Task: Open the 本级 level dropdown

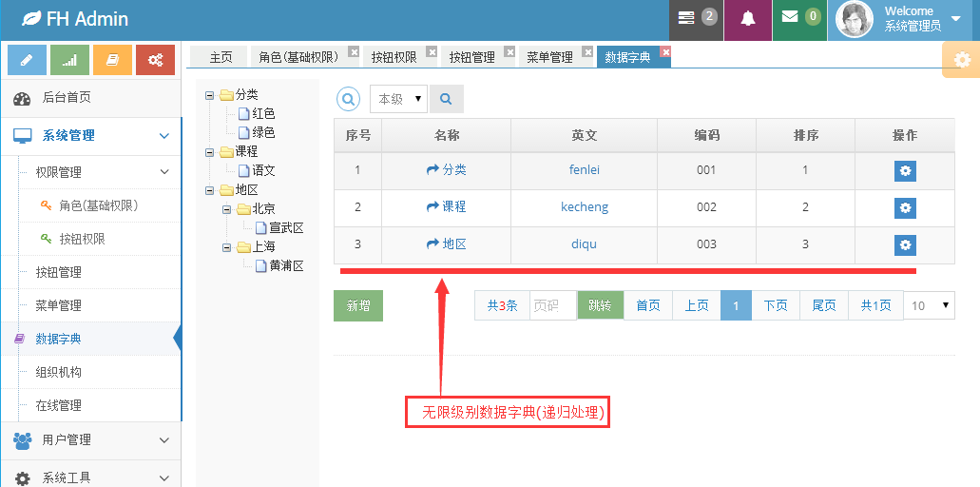Action: coord(399,99)
